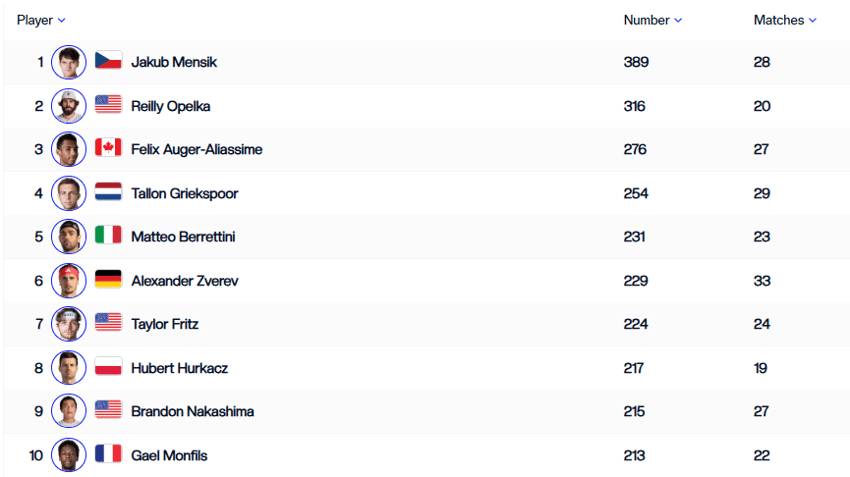Select the Alexander Zverev name link
The image size is (850, 477).
[x=185, y=281]
